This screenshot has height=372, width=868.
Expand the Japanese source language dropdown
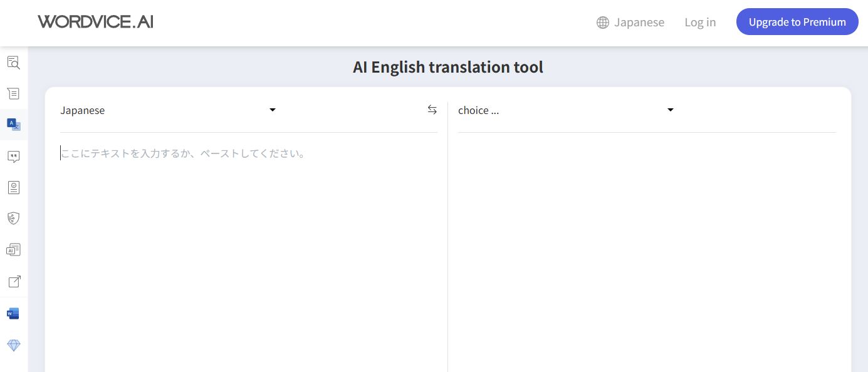pos(168,110)
